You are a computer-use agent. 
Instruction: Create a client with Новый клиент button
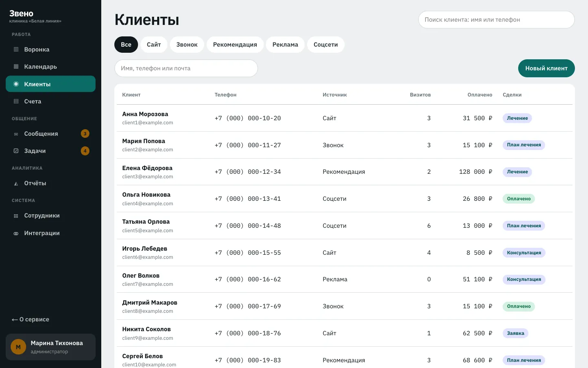(546, 68)
